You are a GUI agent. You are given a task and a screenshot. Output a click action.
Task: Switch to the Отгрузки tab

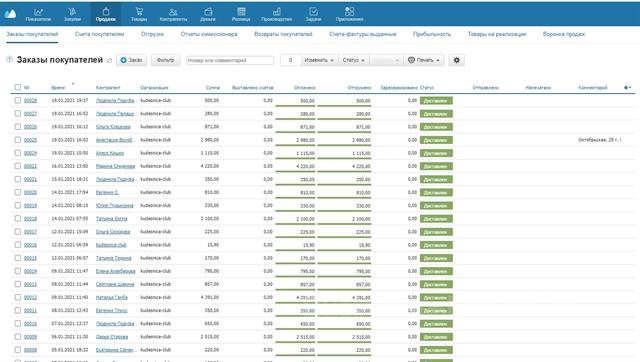pyautogui.click(x=152, y=34)
